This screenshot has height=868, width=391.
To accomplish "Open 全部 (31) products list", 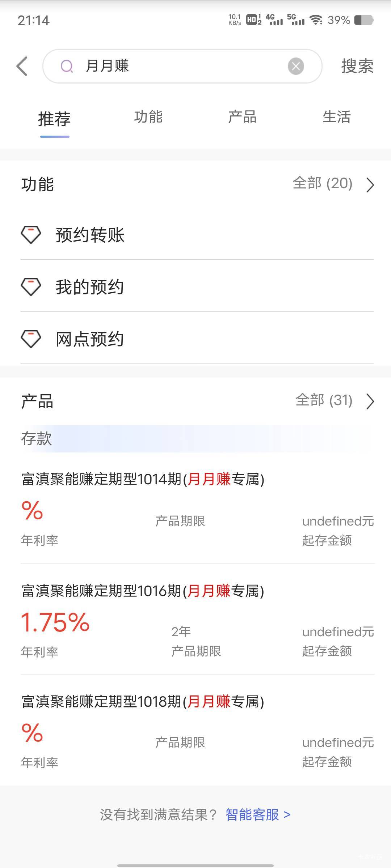I will pos(324,400).
